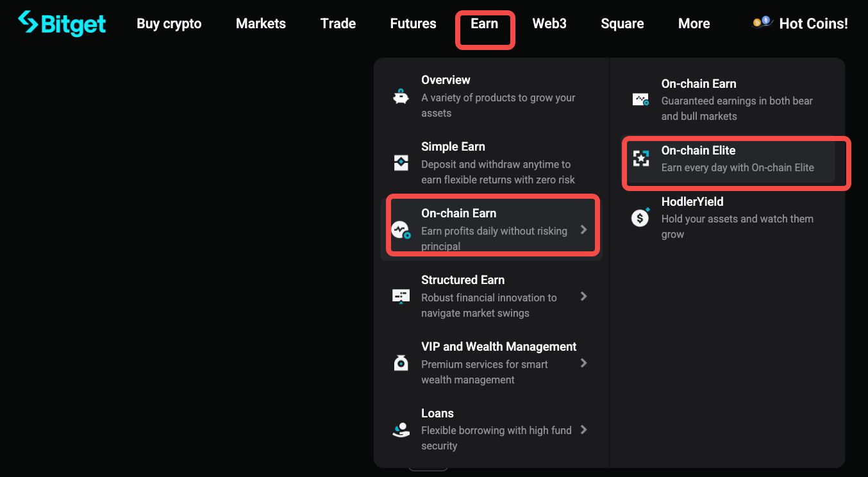Open the Futures menu
Image resolution: width=868 pixels, height=477 pixels.
[413, 24]
